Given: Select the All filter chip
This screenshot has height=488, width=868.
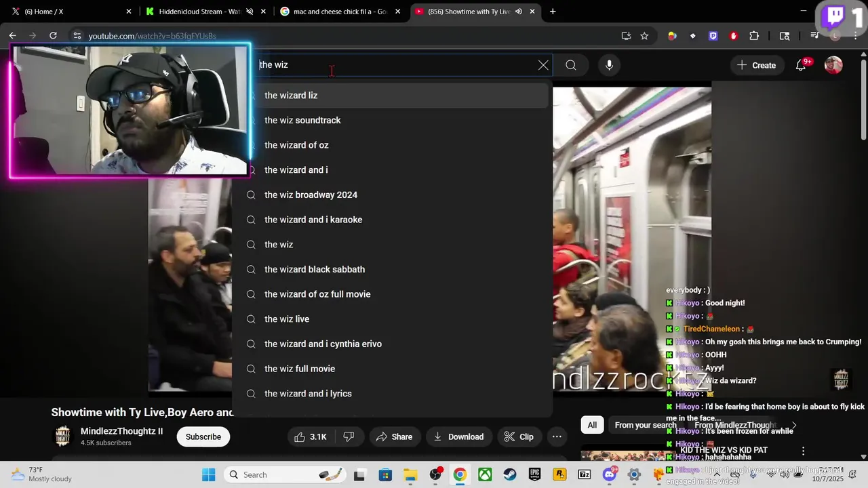Looking at the screenshot, I should click(592, 425).
